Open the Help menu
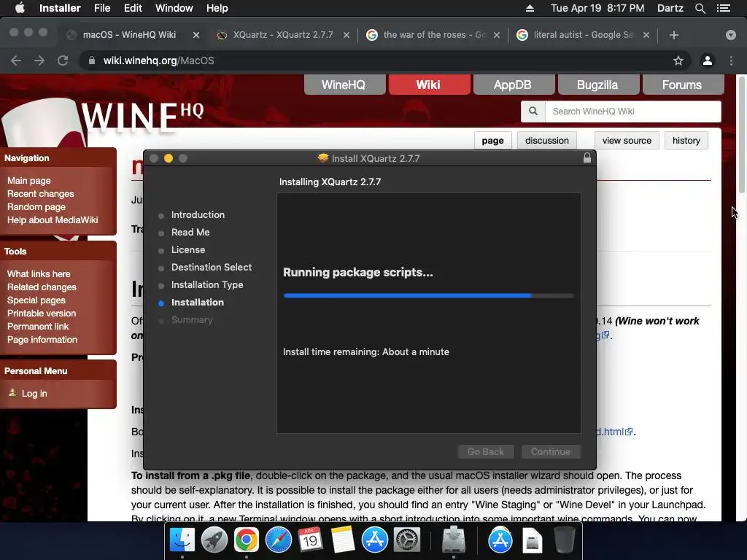The image size is (747, 560). tap(217, 8)
